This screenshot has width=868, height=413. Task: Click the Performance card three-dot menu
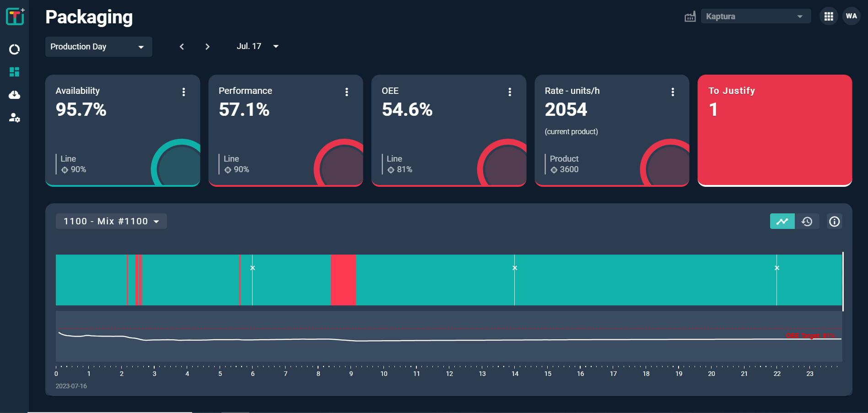(347, 92)
